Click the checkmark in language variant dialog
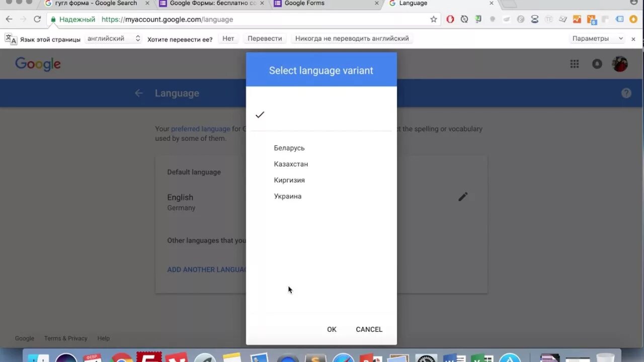The width and height of the screenshot is (644, 362). coord(260,115)
